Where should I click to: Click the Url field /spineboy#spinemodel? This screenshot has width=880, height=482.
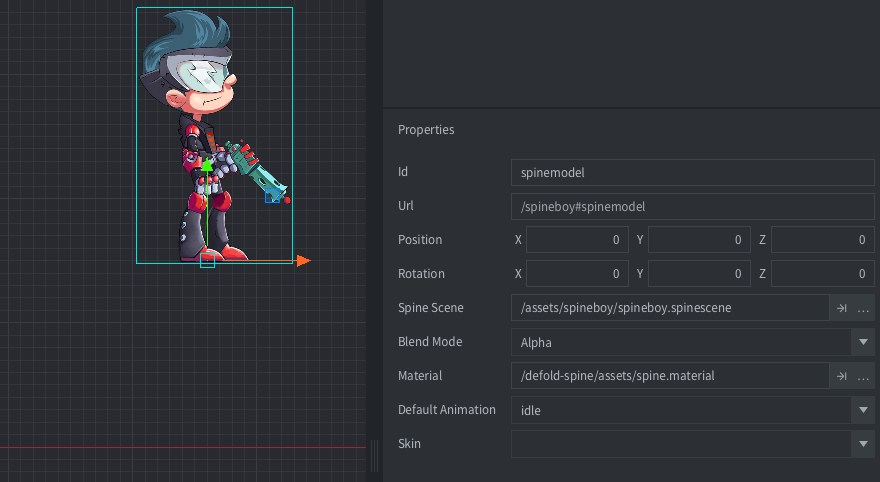coord(693,206)
